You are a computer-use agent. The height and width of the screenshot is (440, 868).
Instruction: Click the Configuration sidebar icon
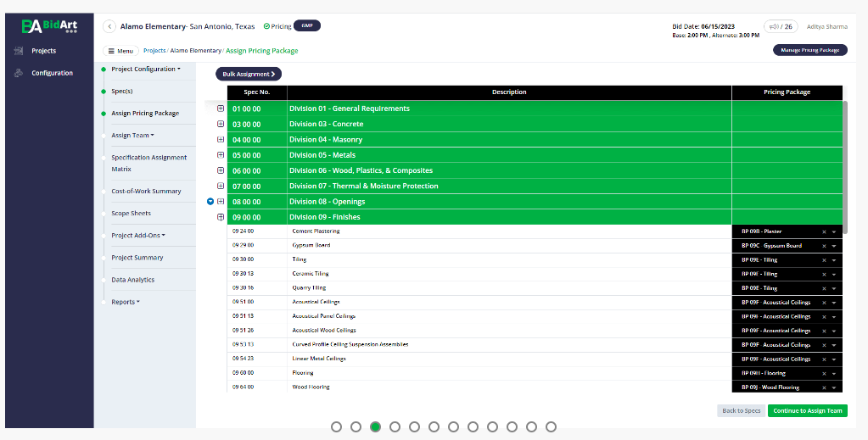click(x=19, y=73)
